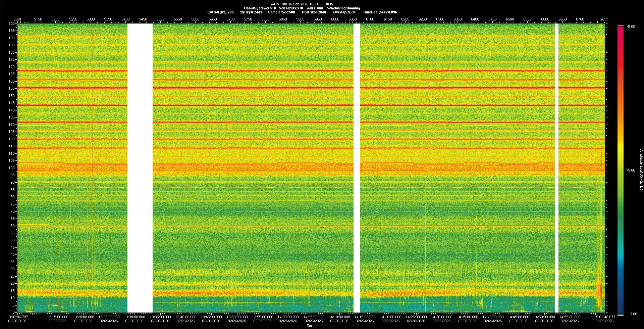The height and width of the screenshot is (329, 644).
Task: Click the 6000 tick on the top axis
Action: pos(335,19)
